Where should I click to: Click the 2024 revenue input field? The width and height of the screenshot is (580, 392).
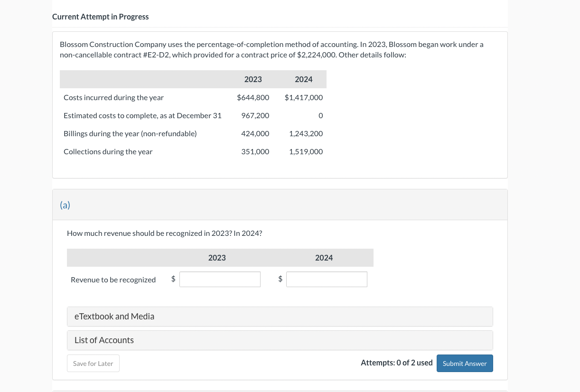(x=327, y=279)
